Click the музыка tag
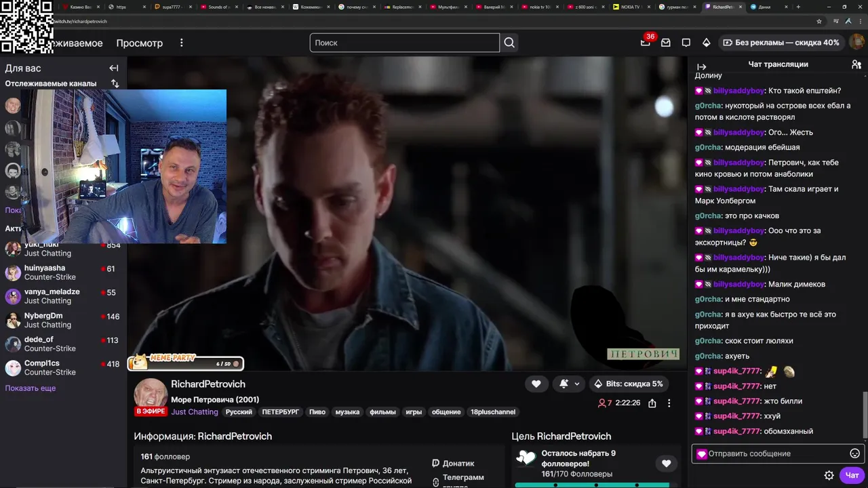This screenshot has width=868, height=488. click(347, 412)
